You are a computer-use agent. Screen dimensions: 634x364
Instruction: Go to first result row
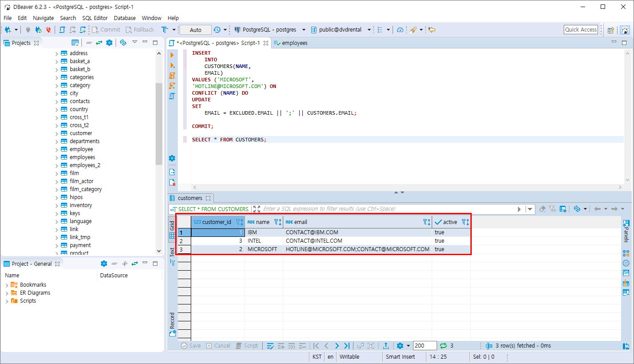316,346
